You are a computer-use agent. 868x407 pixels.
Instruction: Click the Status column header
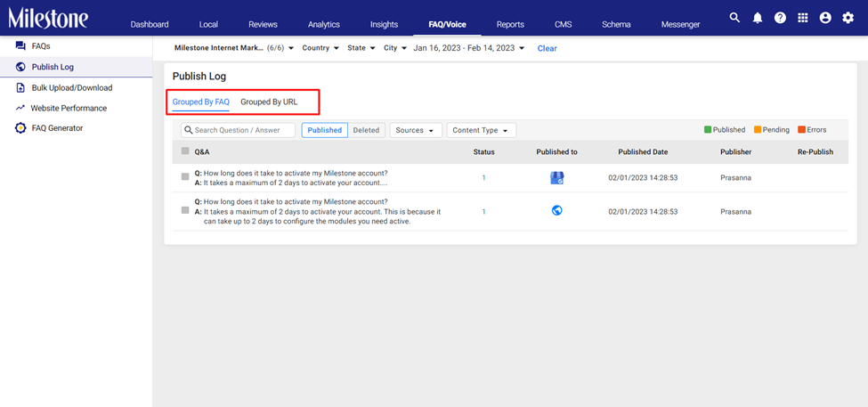point(483,151)
